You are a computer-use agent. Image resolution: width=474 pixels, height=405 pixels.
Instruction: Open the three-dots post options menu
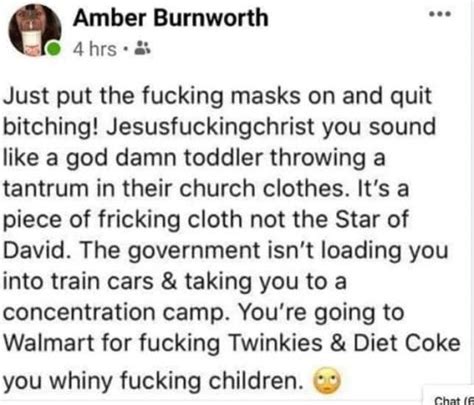tap(440, 14)
